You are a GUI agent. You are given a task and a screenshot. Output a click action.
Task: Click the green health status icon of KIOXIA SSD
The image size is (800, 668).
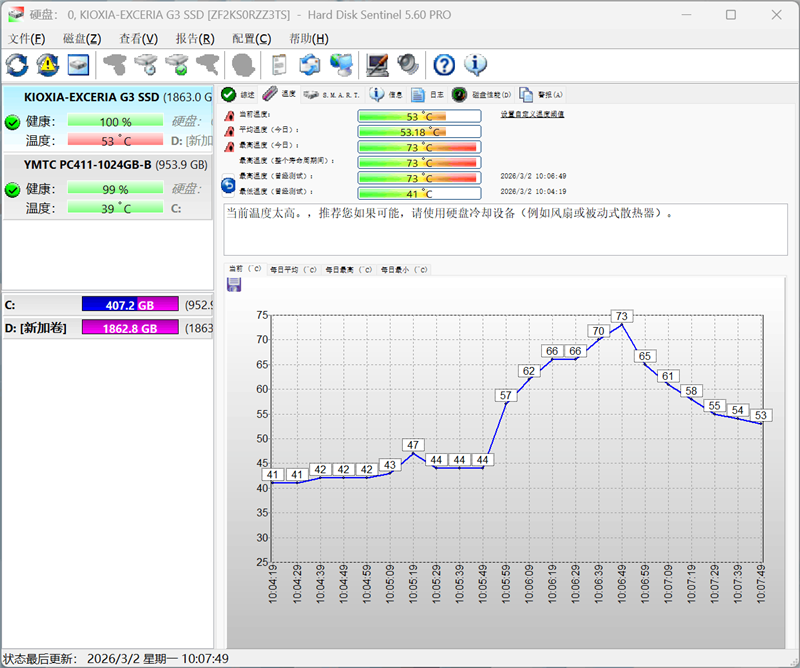click(x=12, y=123)
